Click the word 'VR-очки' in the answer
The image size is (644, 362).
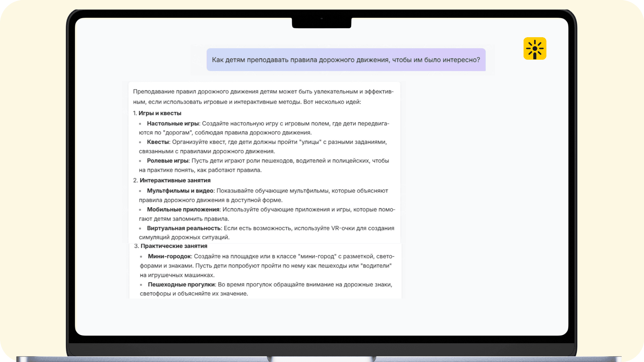click(x=343, y=228)
